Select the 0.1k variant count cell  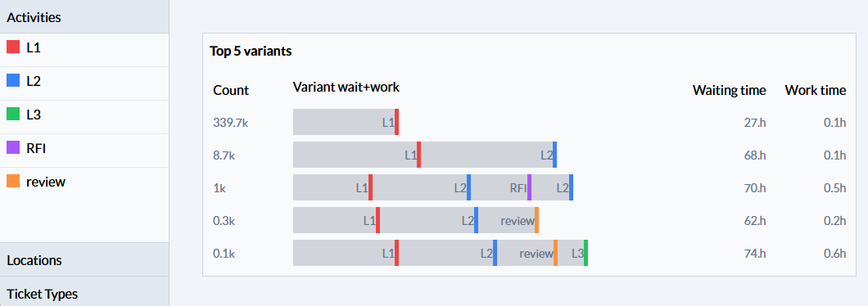pyautogui.click(x=224, y=254)
